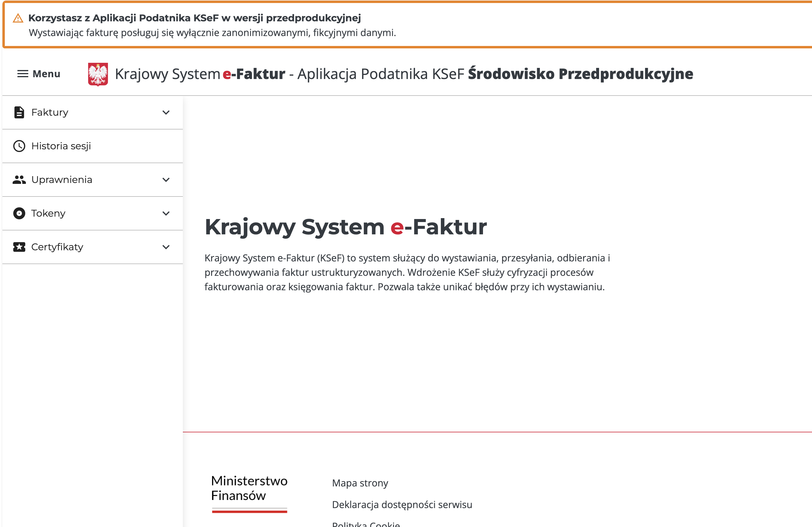Expand the Tokeny section chevron
The width and height of the screenshot is (812, 527).
tap(166, 213)
